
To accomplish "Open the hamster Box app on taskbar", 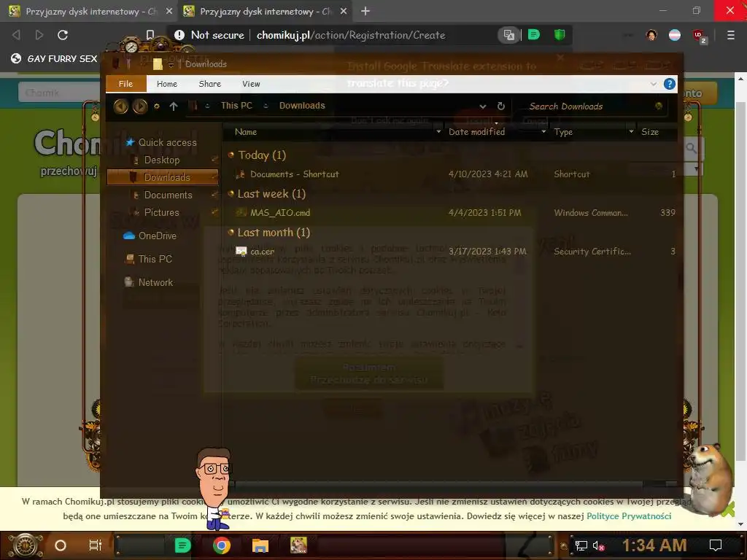I will pyautogui.click(x=298, y=545).
